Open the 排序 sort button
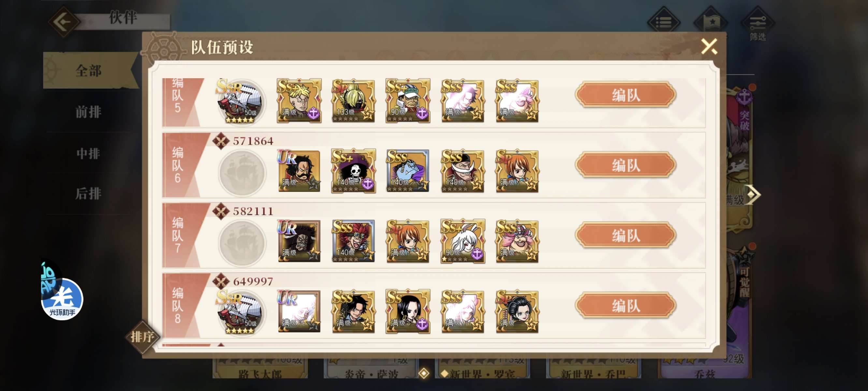 coord(142,336)
